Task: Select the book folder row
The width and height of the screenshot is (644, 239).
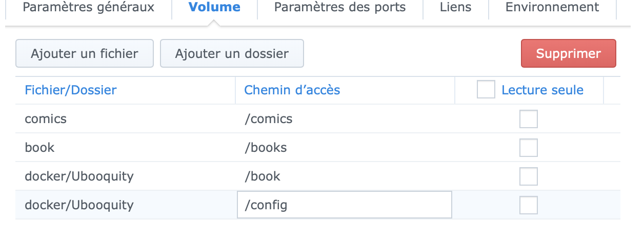Action: click(40, 148)
